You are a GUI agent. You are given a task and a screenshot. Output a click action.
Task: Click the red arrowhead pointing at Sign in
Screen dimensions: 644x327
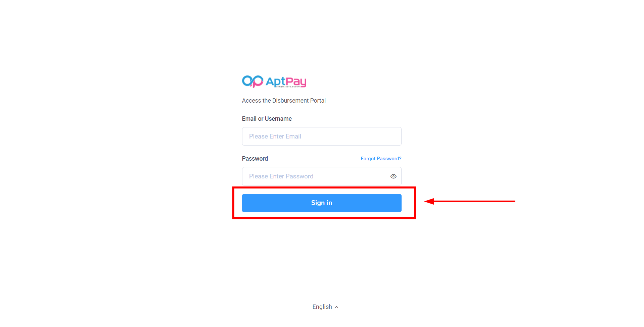[429, 201]
